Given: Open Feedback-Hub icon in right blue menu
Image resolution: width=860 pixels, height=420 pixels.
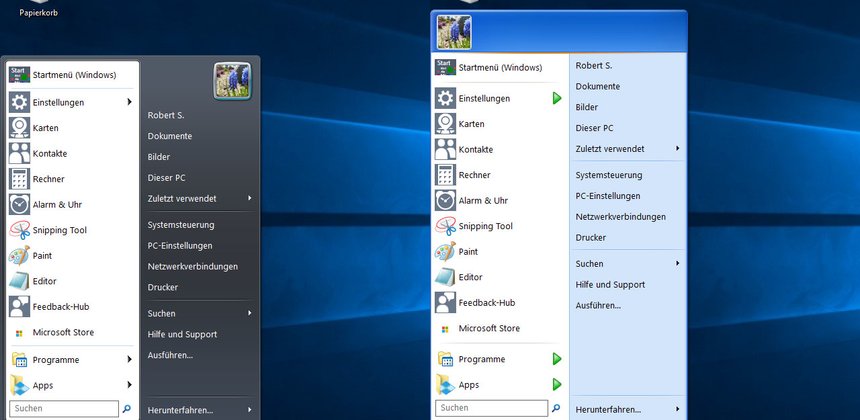Looking at the screenshot, I should tap(445, 302).
